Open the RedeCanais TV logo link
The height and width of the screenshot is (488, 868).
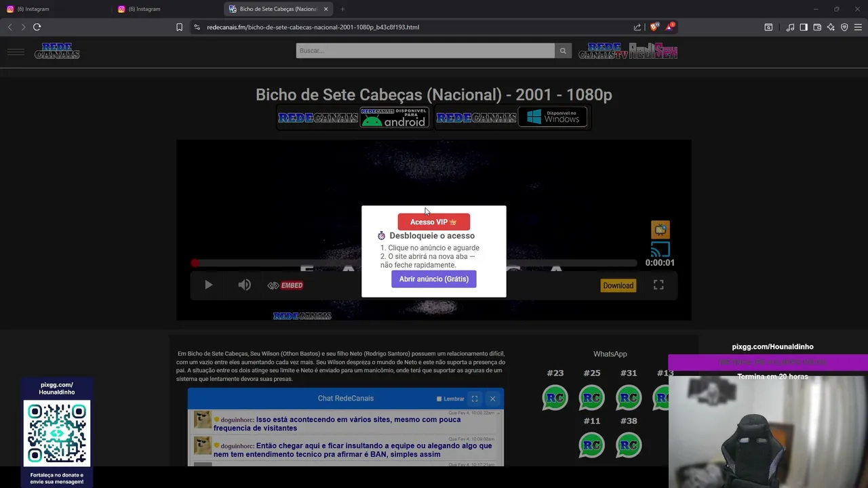point(603,51)
